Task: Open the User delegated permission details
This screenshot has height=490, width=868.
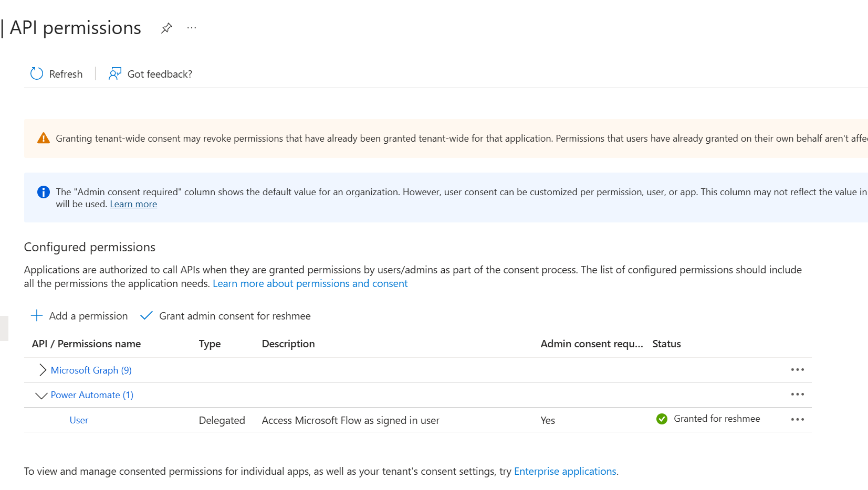Action: 79,420
